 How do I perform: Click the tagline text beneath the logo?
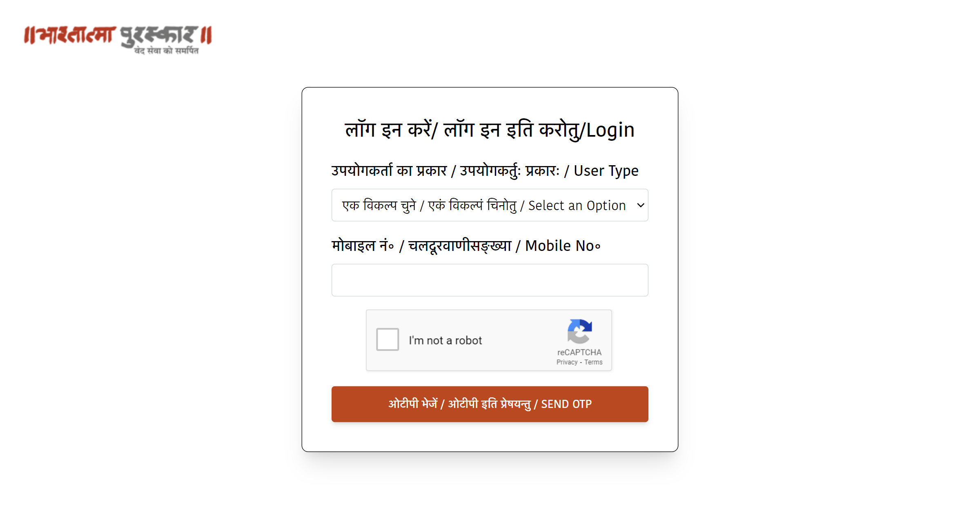166,51
